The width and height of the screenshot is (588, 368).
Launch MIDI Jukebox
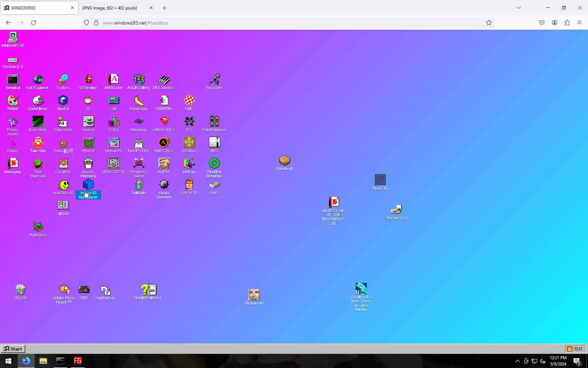pos(164,82)
